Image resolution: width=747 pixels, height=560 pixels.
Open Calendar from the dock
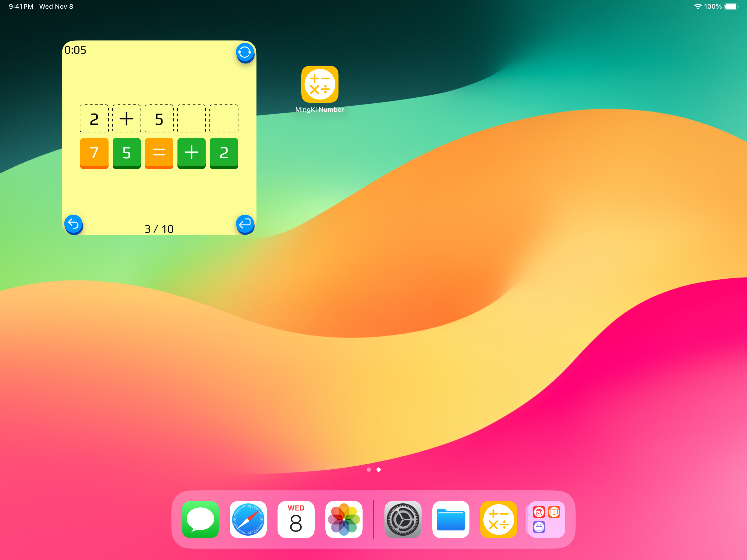coord(296,520)
